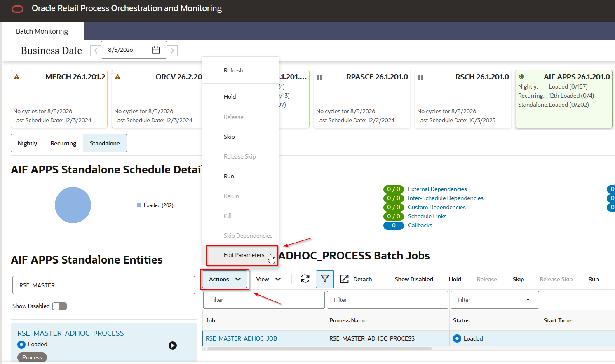Select Kill in the Actions menu
Viewport: 615px width, 364px height.
[x=228, y=216]
